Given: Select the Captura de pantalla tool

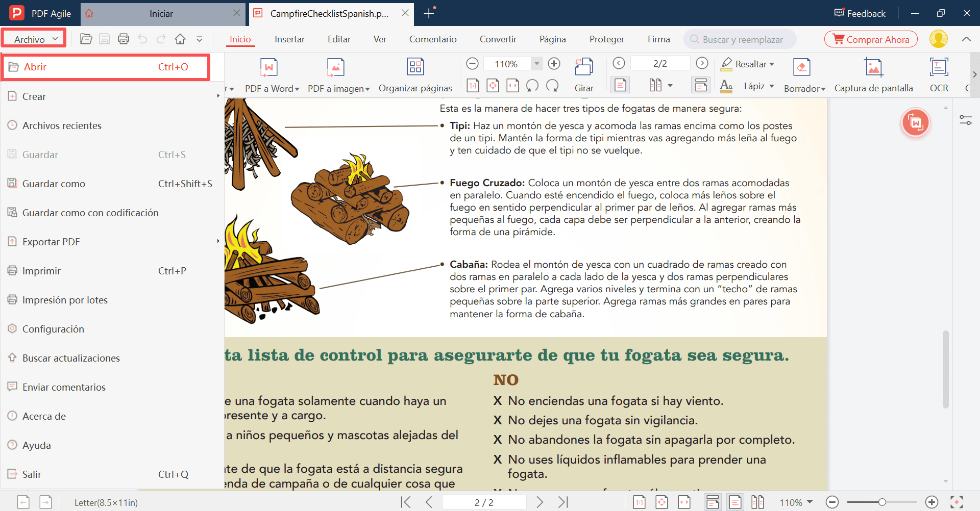Looking at the screenshot, I should pyautogui.click(x=873, y=74).
